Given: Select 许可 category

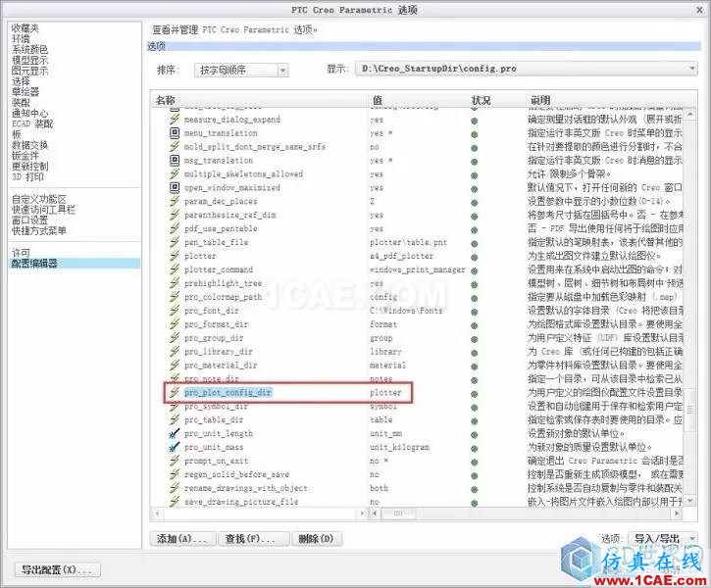Looking at the screenshot, I should tap(21, 253).
